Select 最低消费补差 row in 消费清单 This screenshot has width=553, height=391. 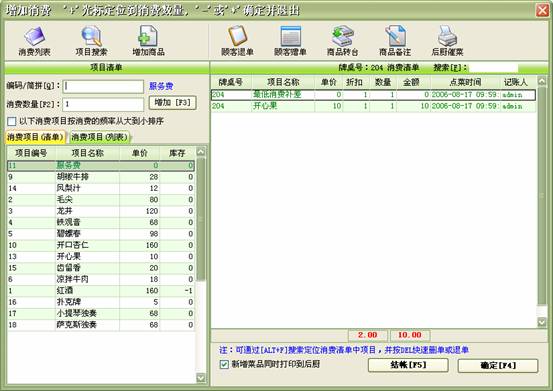(x=373, y=94)
